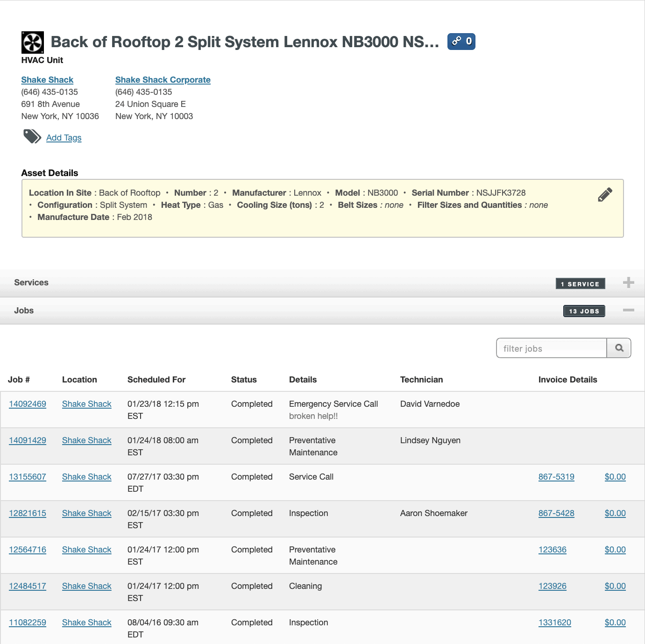This screenshot has height=644, width=645.
Task: Focus the filter jobs input field
Action: (552, 348)
